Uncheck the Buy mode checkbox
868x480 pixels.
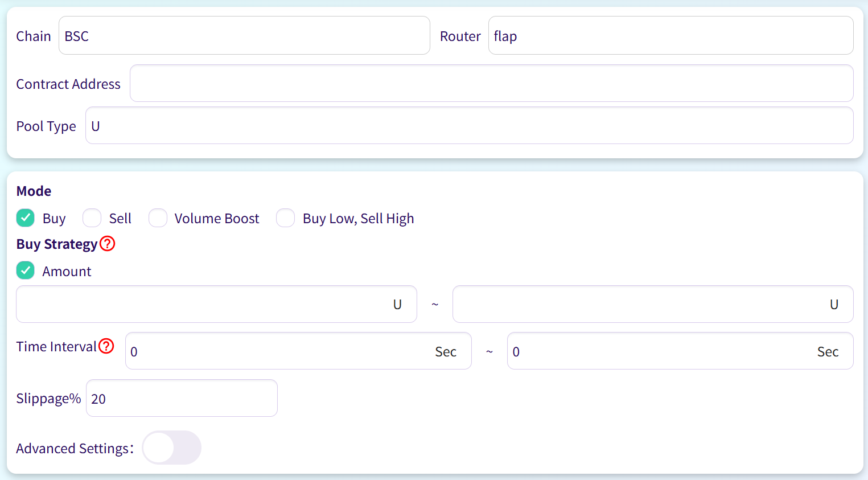[x=26, y=218]
